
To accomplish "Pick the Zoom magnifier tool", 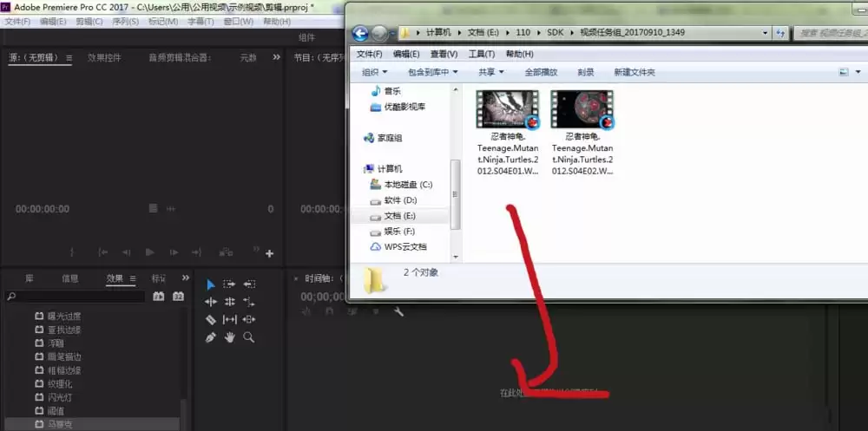I will [249, 337].
